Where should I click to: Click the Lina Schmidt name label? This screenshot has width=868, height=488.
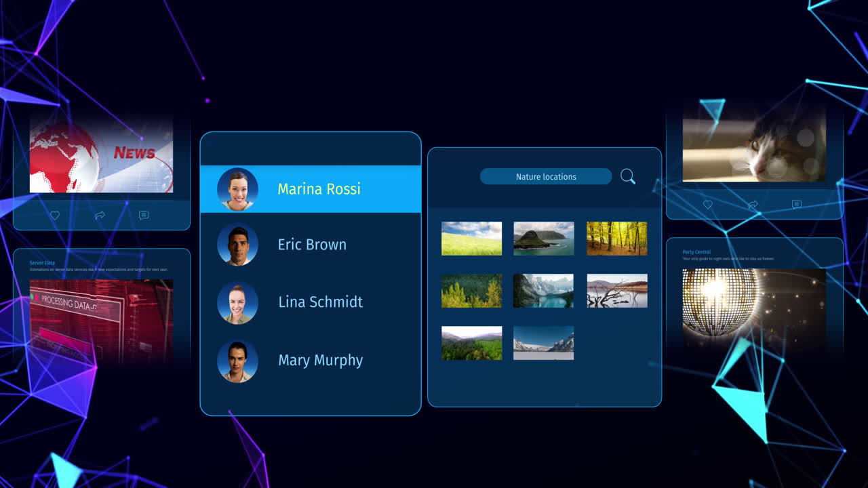(x=320, y=302)
